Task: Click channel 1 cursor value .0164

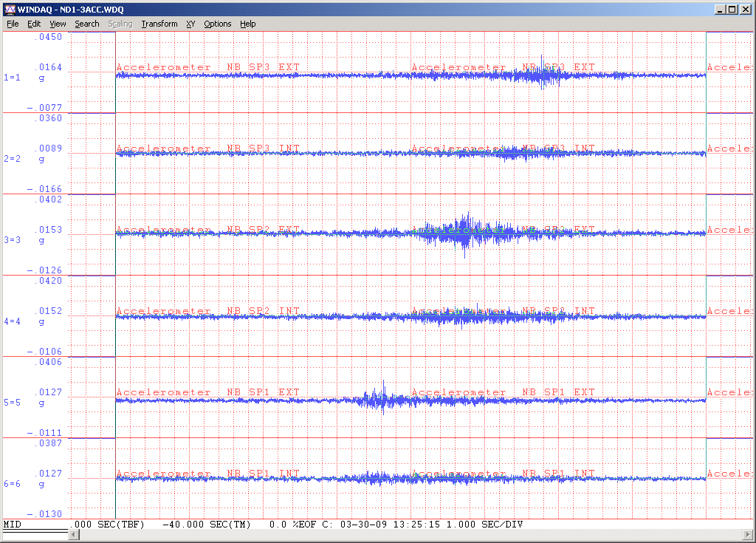Action: click(x=48, y=67)
